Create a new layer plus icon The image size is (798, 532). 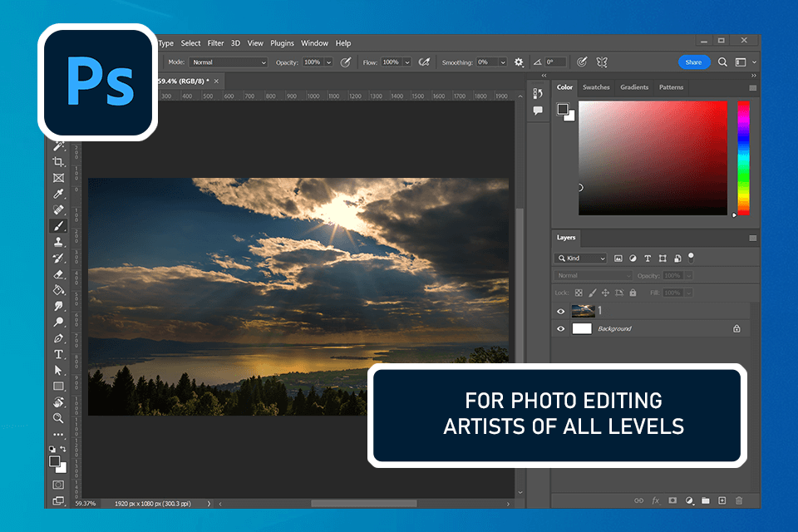click(x=722, y=500)
